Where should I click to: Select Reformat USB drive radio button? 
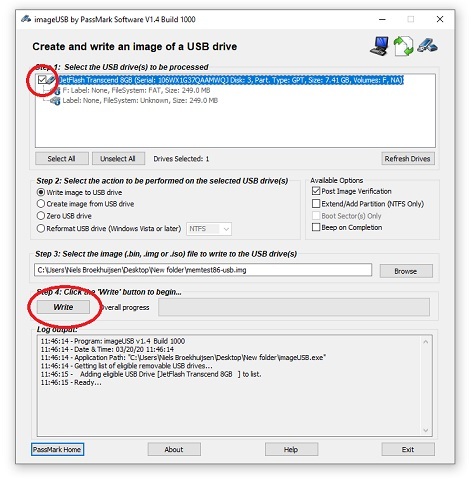pyautogui.click(x=40, y=228)
